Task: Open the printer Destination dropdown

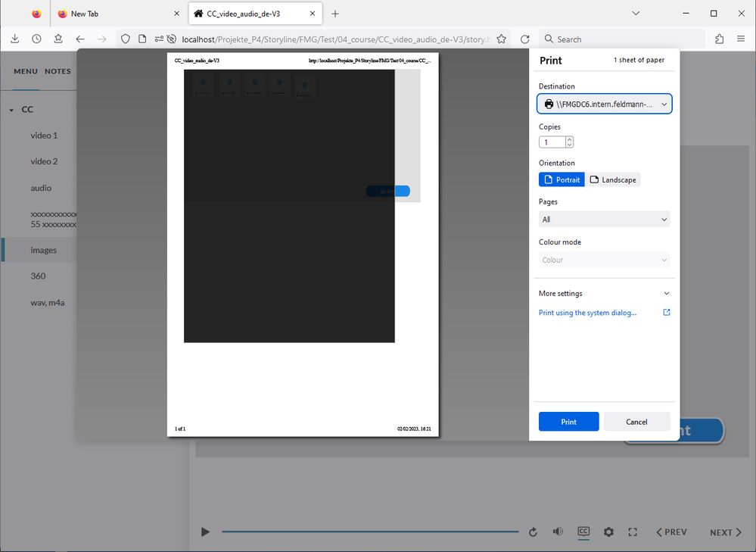Action: tap(605, 104)
